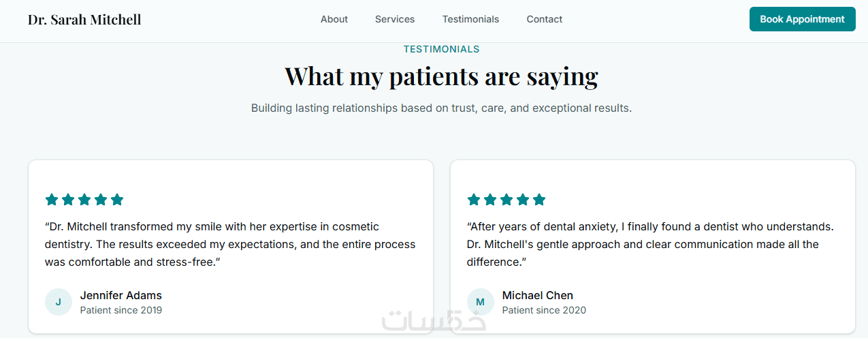
Task: Click the Michael Chen reviewer name
Action: point(538,295)
